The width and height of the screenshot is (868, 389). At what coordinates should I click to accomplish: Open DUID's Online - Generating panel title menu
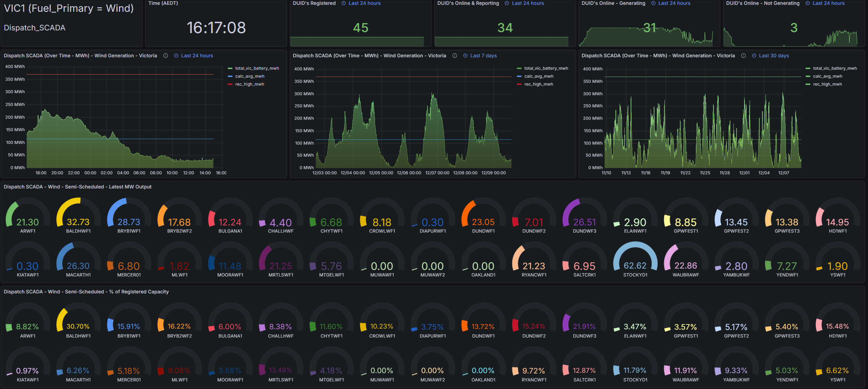click(x=613, y=3)
